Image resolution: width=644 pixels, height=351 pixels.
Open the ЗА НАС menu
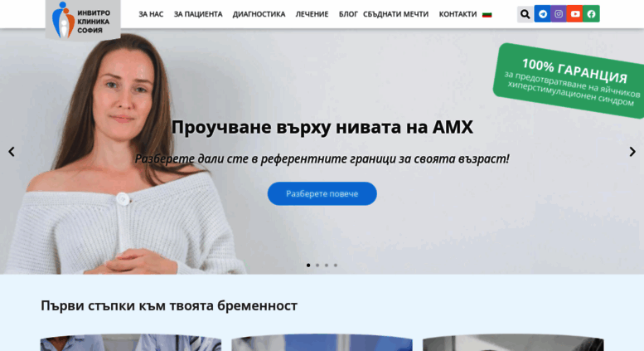click(x=151, y=14)
